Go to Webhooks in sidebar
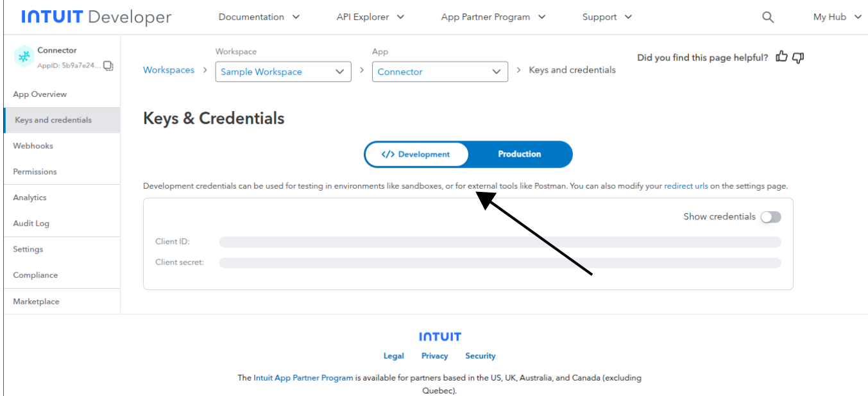This screenshot has height=396, width=868. pos(33,146)
